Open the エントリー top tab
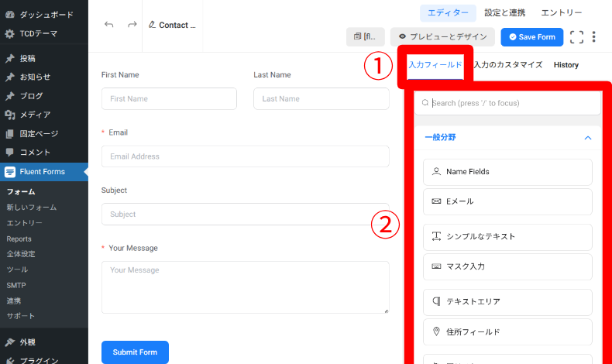The width and height of the screenshot is (612, 364). pyautogui.click(x=562, y=13)
